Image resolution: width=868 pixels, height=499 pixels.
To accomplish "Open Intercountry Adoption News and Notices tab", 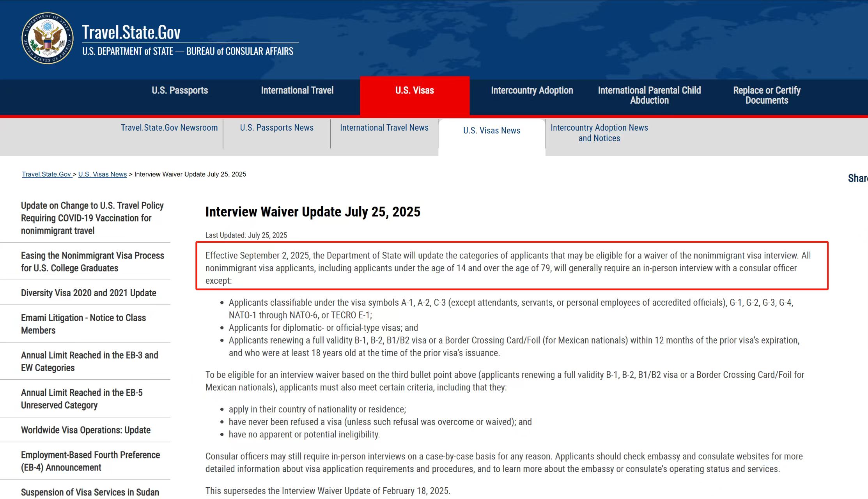I will 599,133.
